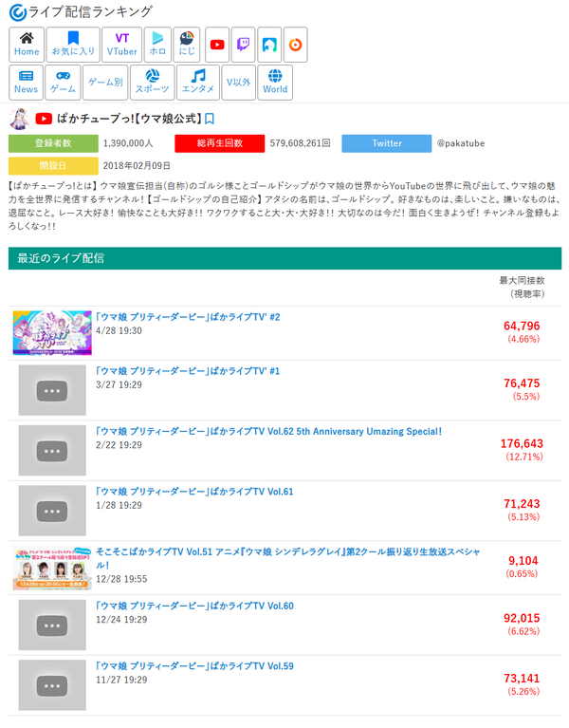
Task: Click the thumbnail for ぱかライブTV' #2
Action: coord(52,333)
